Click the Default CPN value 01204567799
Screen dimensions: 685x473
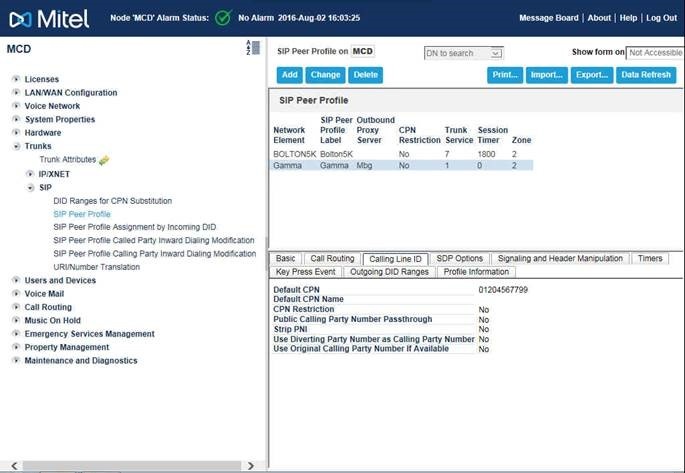point(503,290)
